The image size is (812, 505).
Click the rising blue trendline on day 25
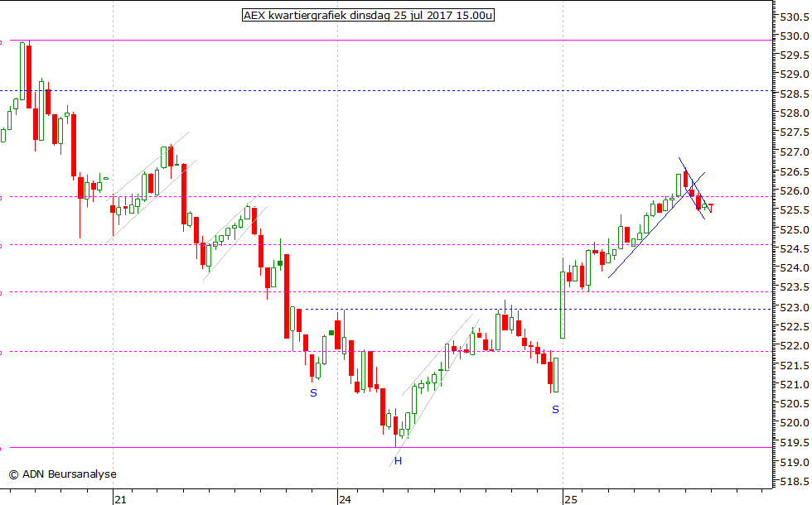(656, 224)
